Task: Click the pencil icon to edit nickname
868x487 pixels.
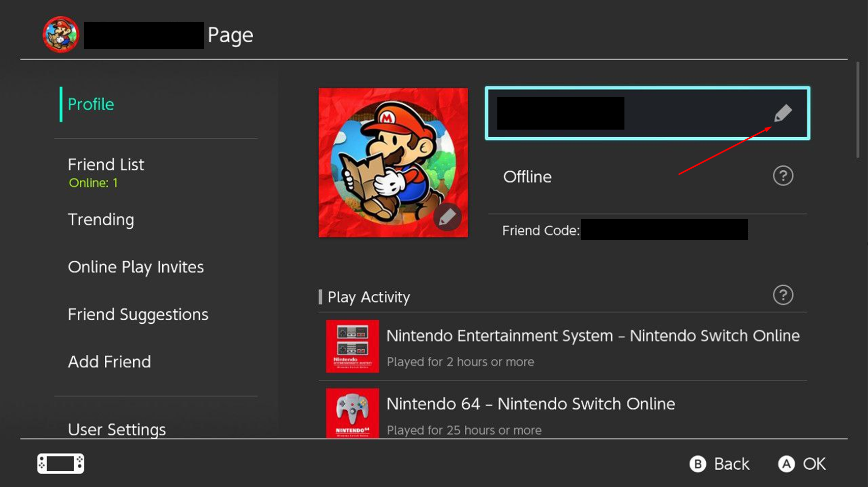Action: click(783, 113)
